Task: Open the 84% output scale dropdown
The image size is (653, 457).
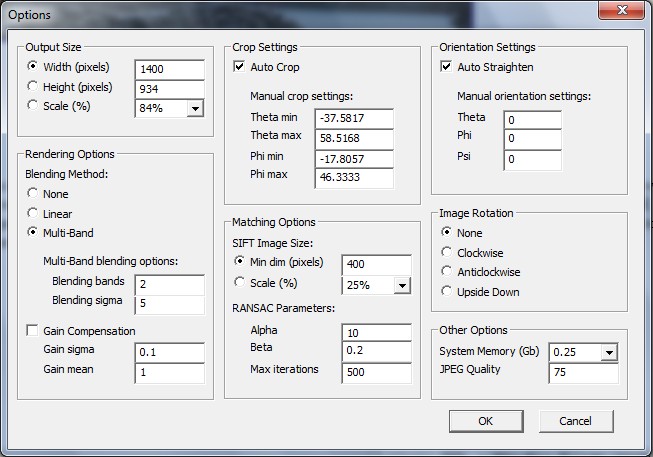Action: [x=195, y=109]
